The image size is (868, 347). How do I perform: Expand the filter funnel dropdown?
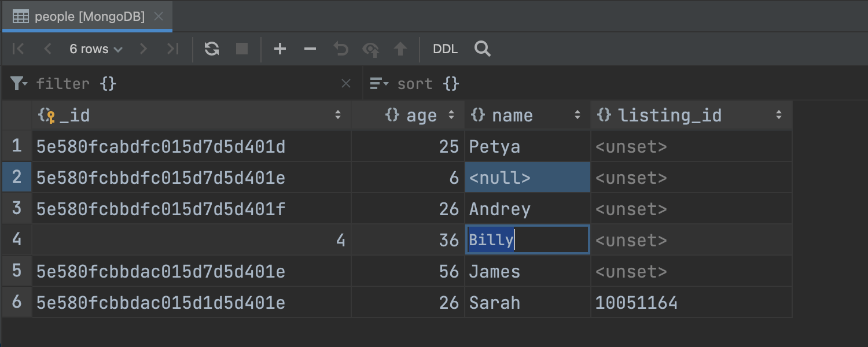(x=19, y=84)
